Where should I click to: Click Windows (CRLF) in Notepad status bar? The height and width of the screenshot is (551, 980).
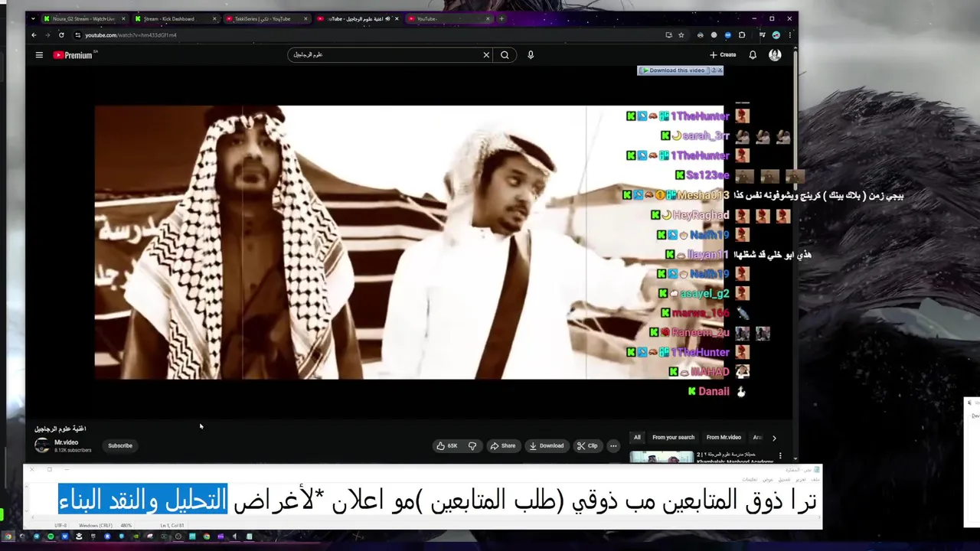95,526
